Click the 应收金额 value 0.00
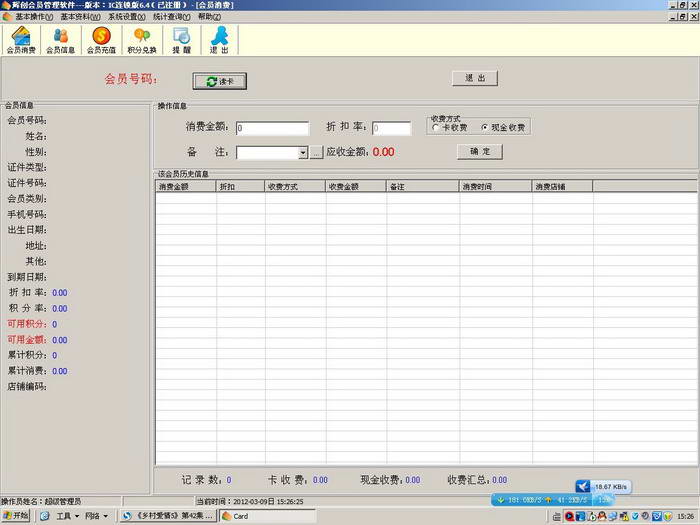The height and width of the screenshot is (525, 700). point(383,152)
